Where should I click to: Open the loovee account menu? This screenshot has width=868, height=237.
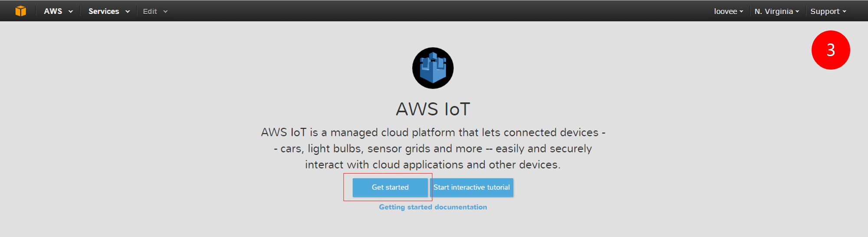[728, 11]
